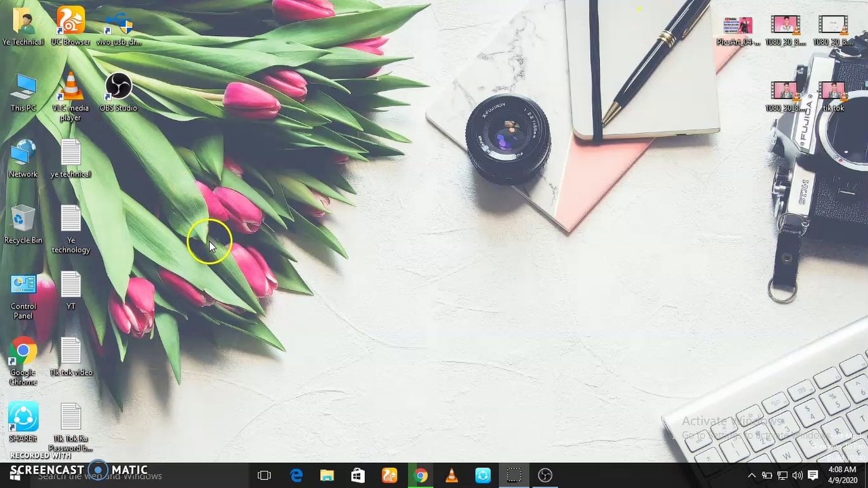Launch the SHAREit desktop shortcut
Viewport: 868px width, 488px height.
pos(23,423)
